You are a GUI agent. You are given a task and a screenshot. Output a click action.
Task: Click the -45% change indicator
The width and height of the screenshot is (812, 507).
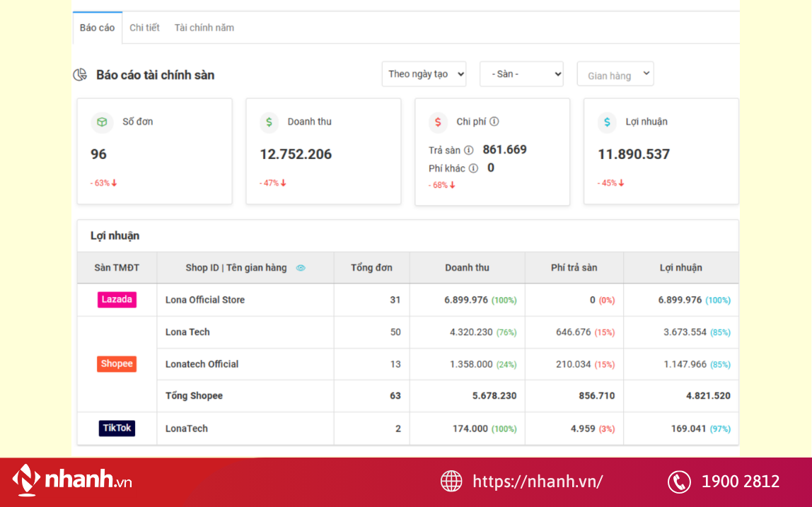click(610, 183)
